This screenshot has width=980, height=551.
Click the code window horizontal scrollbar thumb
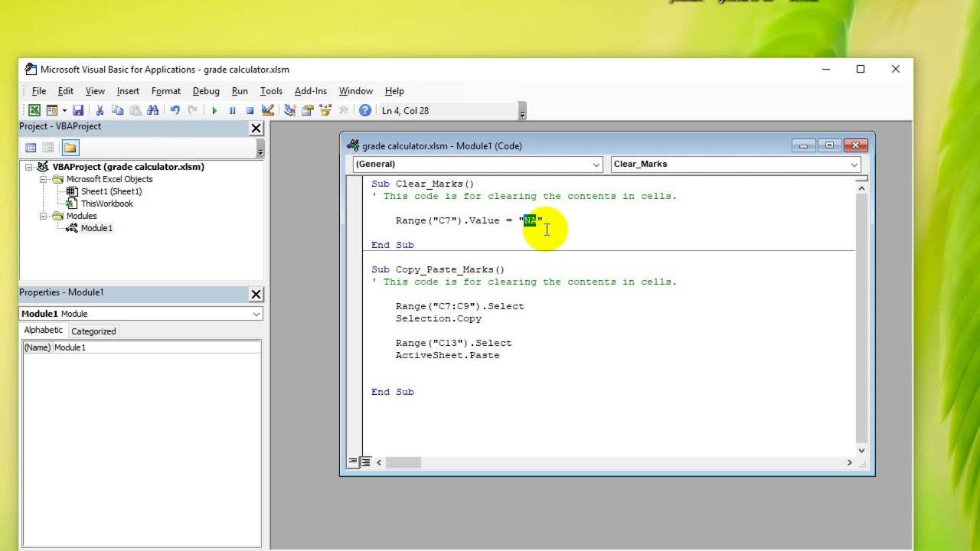(x=403, y=462)
